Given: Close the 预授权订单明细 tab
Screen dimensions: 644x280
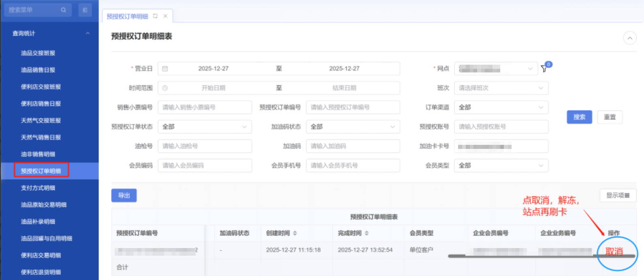Looking at the screenshot, I should (x=165, y=16).
